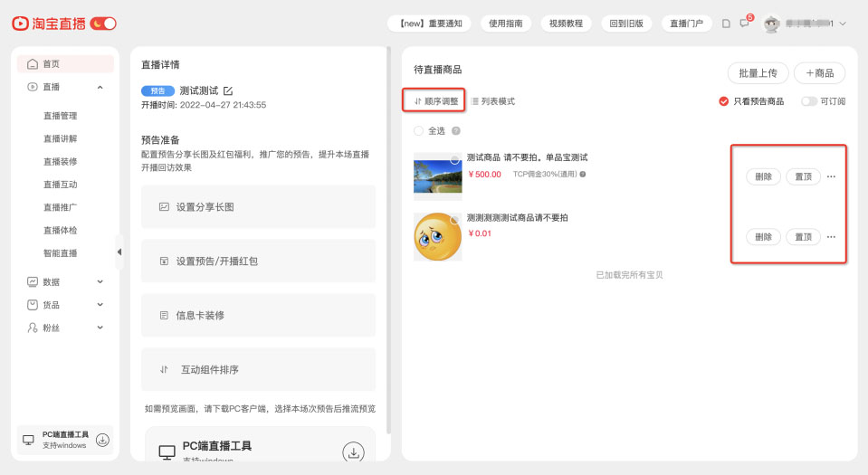Click the message notification icon with badge
868x475 pixels.
coord(745,24)
